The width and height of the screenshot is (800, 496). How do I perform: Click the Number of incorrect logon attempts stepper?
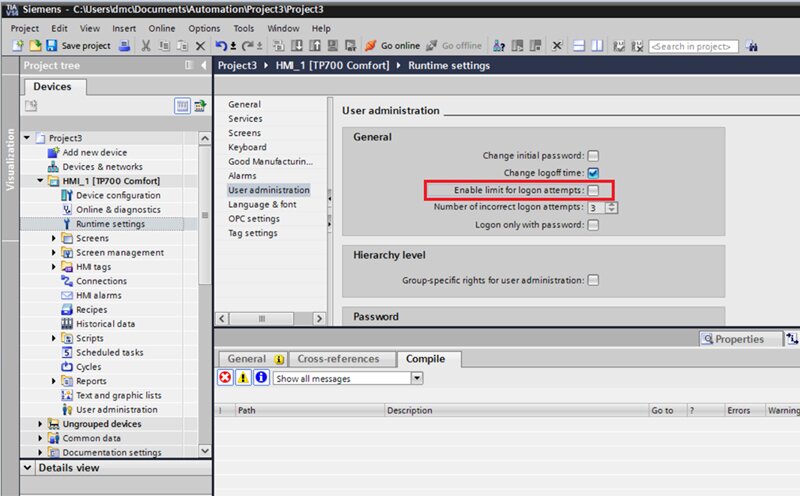pos(611,208)
